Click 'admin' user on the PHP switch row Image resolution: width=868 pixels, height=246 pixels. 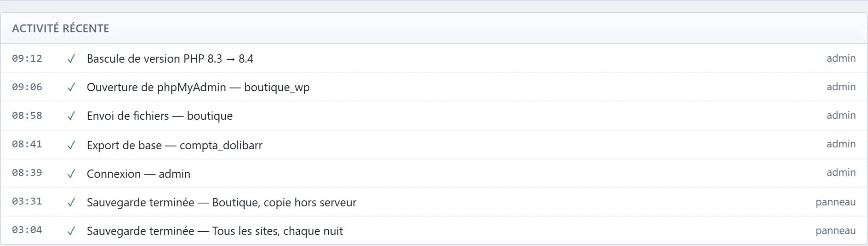tap(841, 58)
